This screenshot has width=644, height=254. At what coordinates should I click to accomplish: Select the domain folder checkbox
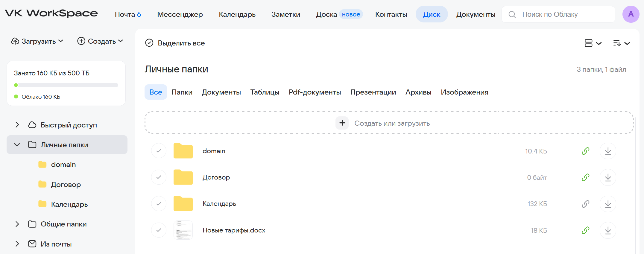click(x=159, y=151)
